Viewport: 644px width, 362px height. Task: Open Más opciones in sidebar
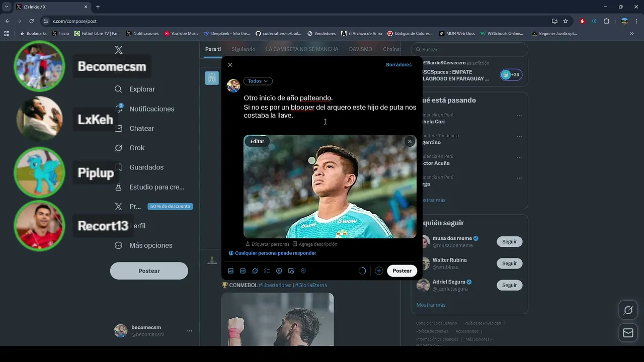point(143,245)
